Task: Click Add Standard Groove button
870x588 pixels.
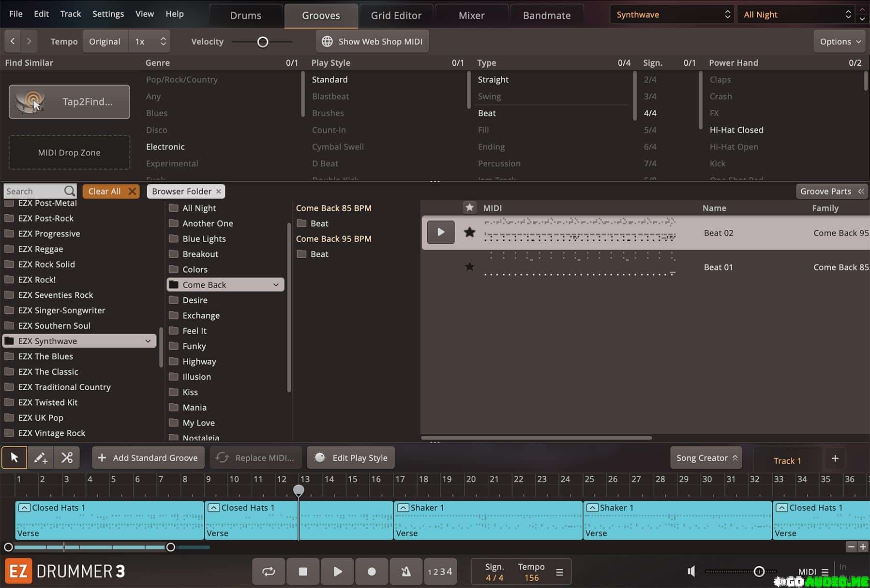Action: pyautogui.click(x=148, y=458)
